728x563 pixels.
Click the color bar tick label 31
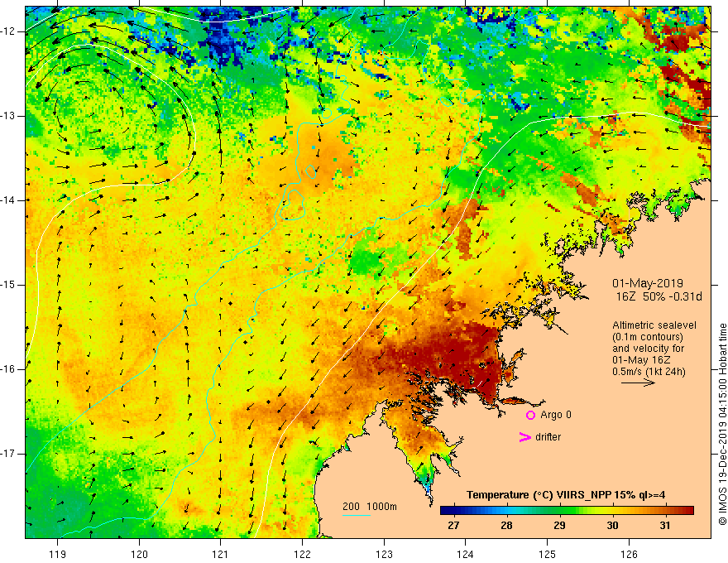pyautogui.click(x=665, y=526)
